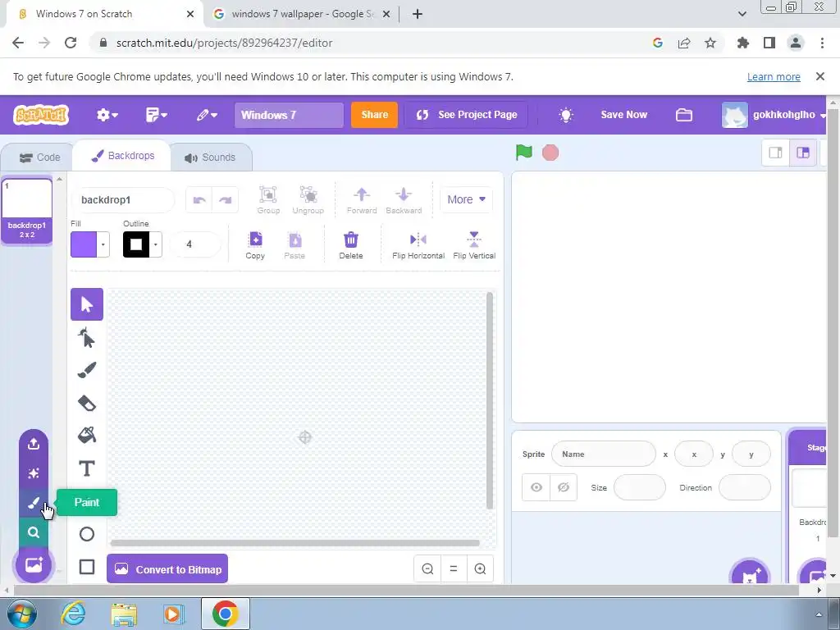
Task: Click Convert to Bitmap button
Action: click(167, 569)
